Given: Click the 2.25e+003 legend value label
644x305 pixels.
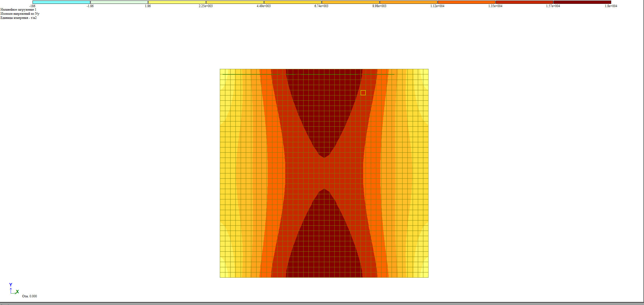Looking at the screenshot, I should (x=206, y=6).
